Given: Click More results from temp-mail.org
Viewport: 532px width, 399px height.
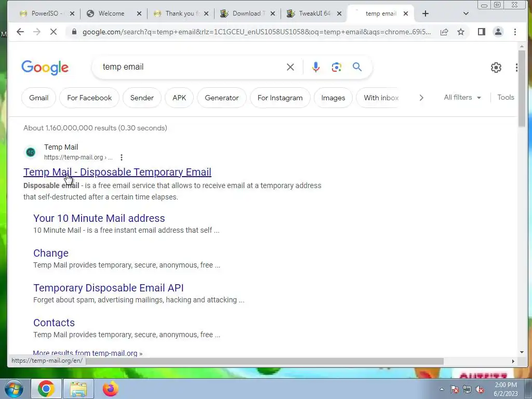Looking at the screenshot, I should (x=87, y=353).
